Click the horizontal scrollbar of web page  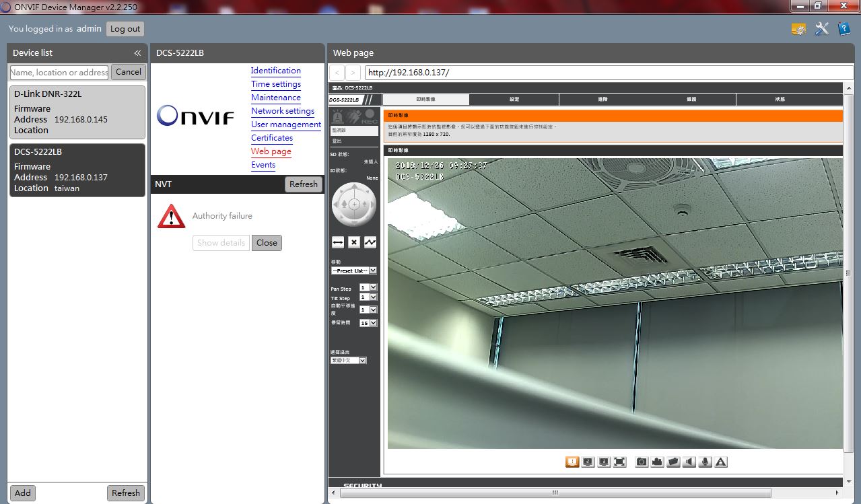coord(555,493)
